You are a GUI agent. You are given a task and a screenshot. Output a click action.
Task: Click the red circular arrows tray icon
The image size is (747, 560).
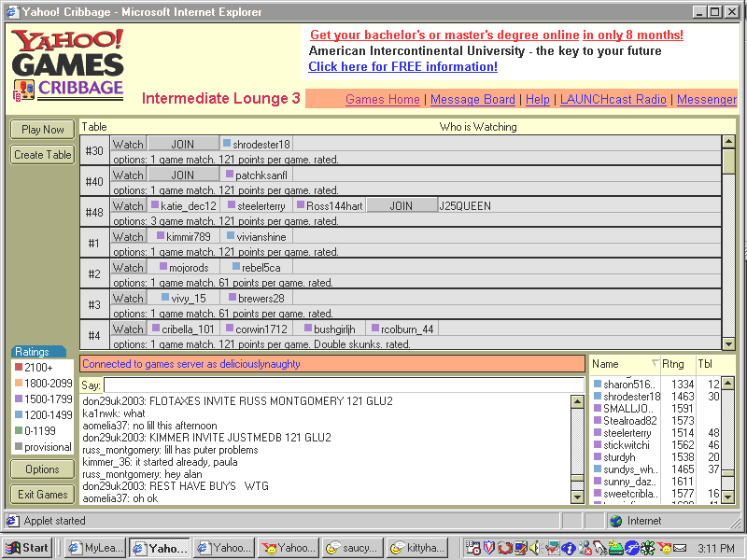[504, 548]
